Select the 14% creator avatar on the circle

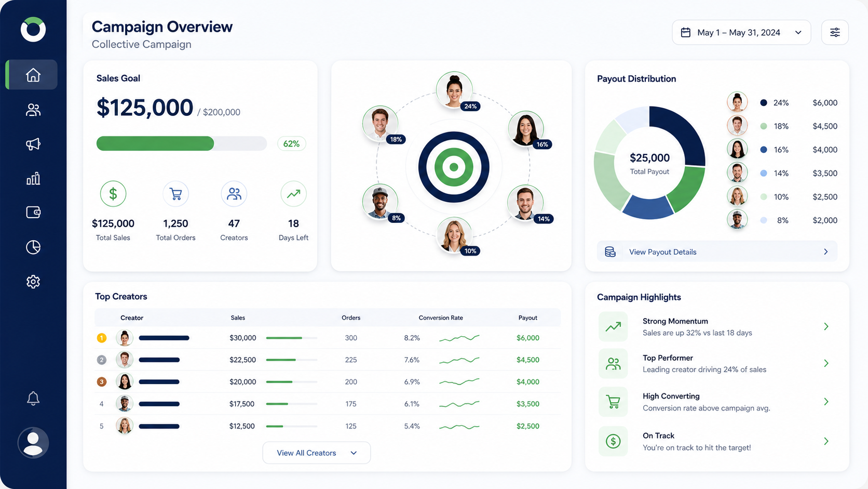tap(526, 203)
